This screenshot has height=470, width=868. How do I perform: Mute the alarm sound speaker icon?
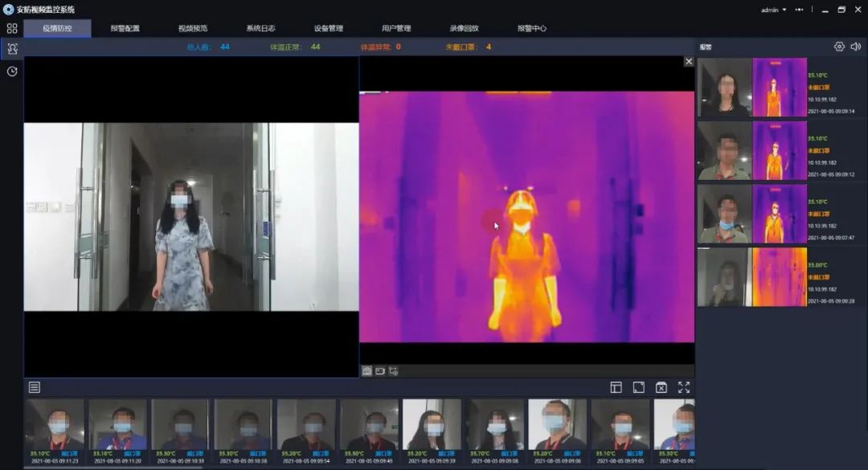point(856,47)
